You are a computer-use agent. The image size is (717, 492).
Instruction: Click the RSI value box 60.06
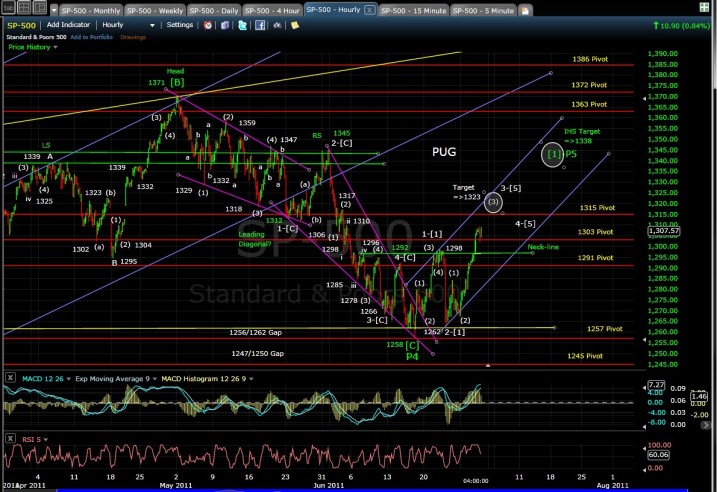pyautogui.click(x=658, y=455)
